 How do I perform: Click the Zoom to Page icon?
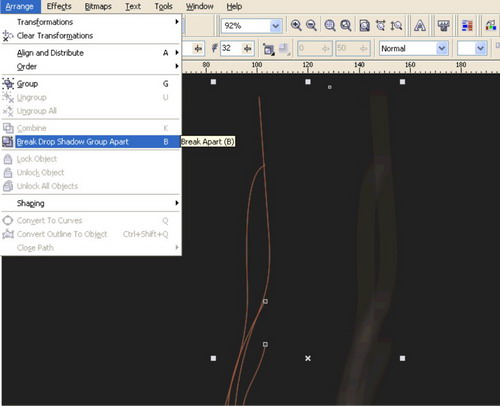click(364, 25)
